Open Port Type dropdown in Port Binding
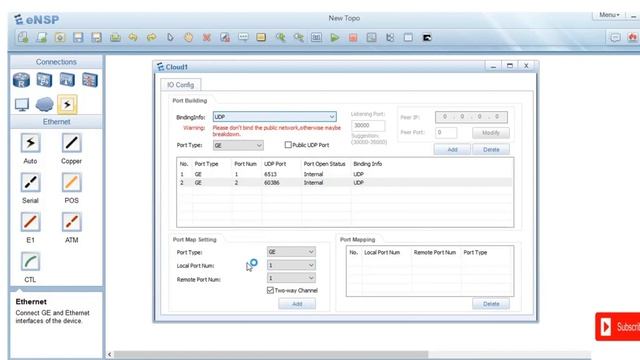Screen dimensions: 640x360 tap(238, 145)
